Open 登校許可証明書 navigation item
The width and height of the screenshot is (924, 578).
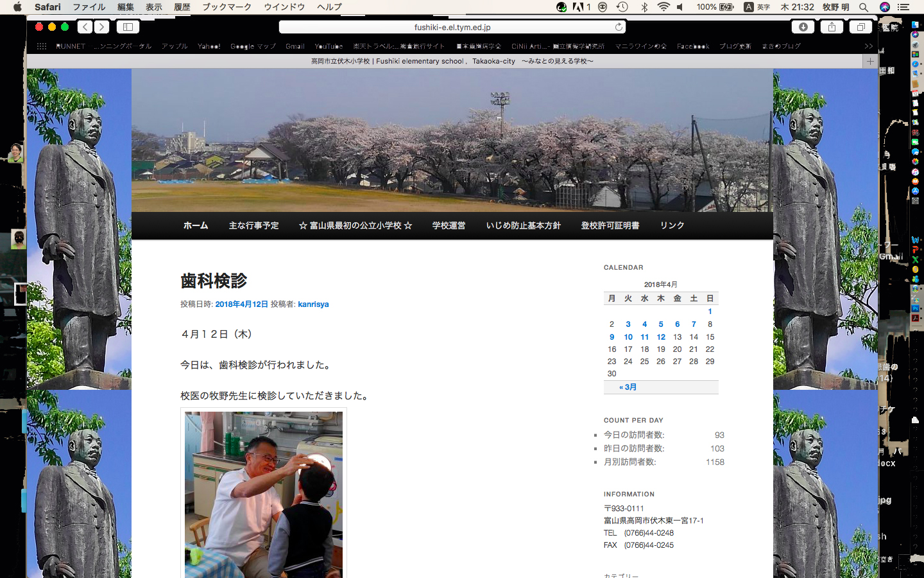tap(610, 225)
